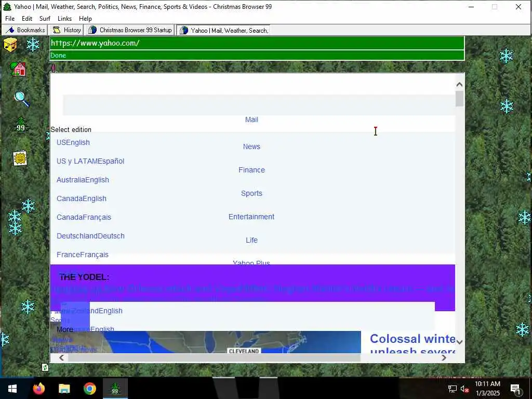Switch to the Bookmarks tab
The width and height of the screenshot is (532, 399).
[x=25, y=30]
